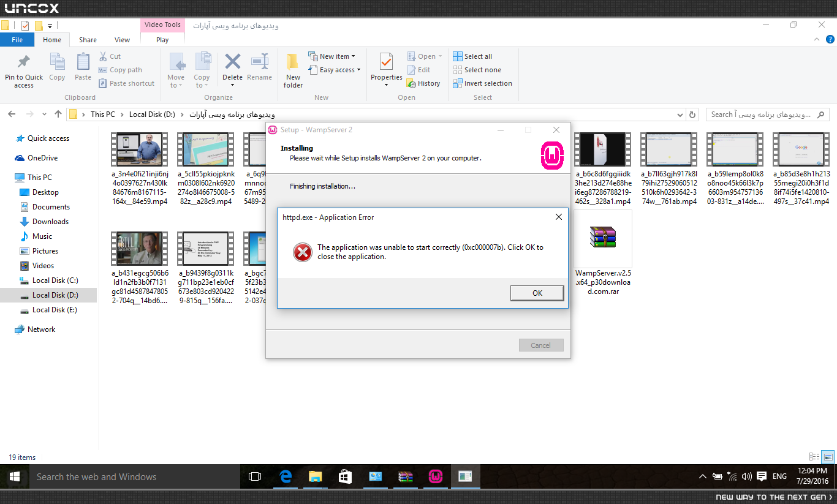
Task: Expand the New item dropdown
Action: click(331, 56)
